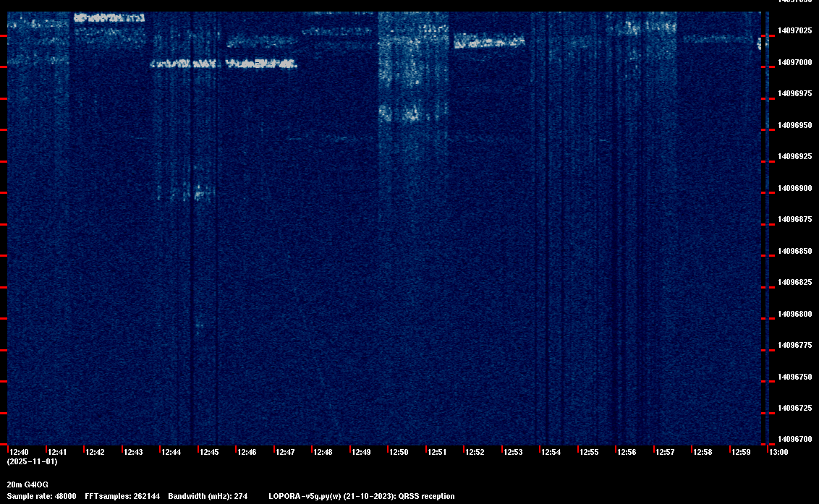819x504 pixels.
Task: Click the 12:54 time axis label
Action: (551, 452)
